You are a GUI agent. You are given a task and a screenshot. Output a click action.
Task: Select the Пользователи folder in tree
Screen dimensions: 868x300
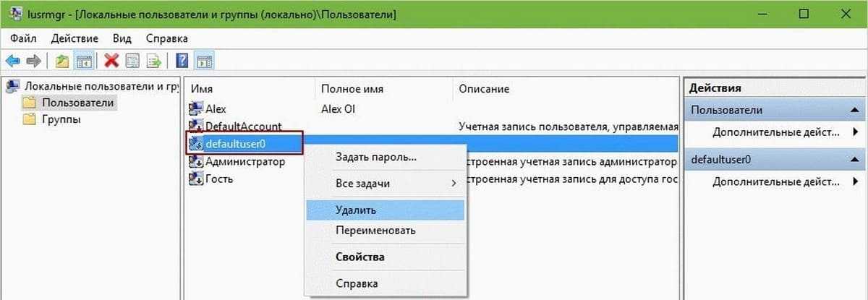77,103
